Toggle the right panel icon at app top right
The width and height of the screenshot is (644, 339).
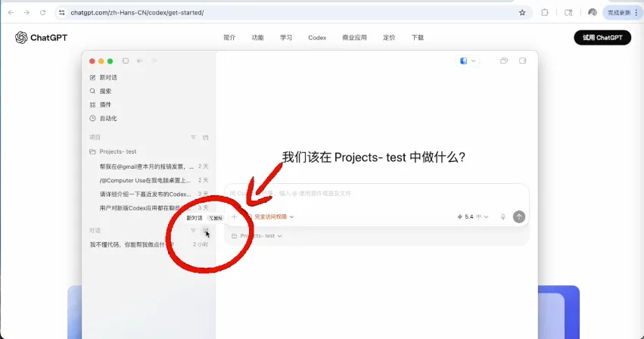coord(522,61)
